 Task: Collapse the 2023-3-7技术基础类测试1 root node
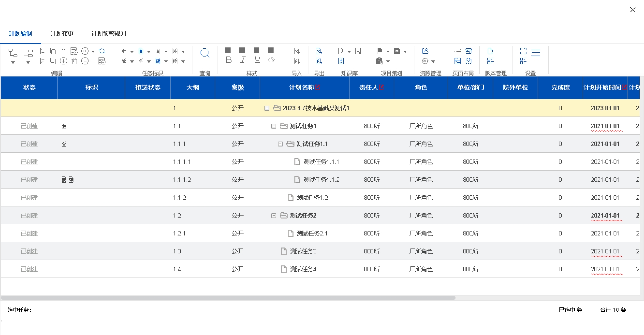pos(267,108)
